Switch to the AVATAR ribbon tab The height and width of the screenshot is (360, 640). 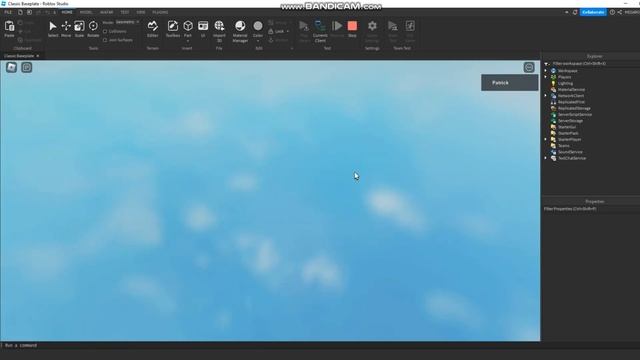pos(107,12)
